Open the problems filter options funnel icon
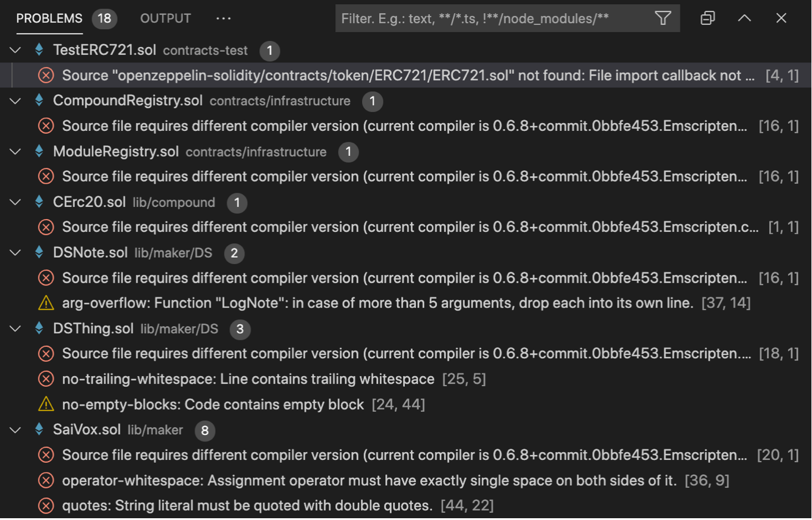This screenshot has height=520, width=812. pyautogui.click(x=662, y=18)
